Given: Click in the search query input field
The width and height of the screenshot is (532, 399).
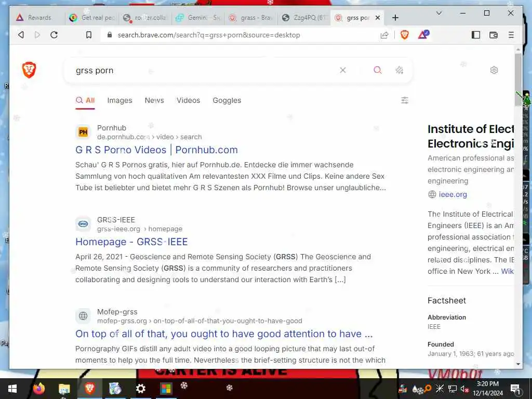Looking at the screenshot, I should [x=204, y=70].
